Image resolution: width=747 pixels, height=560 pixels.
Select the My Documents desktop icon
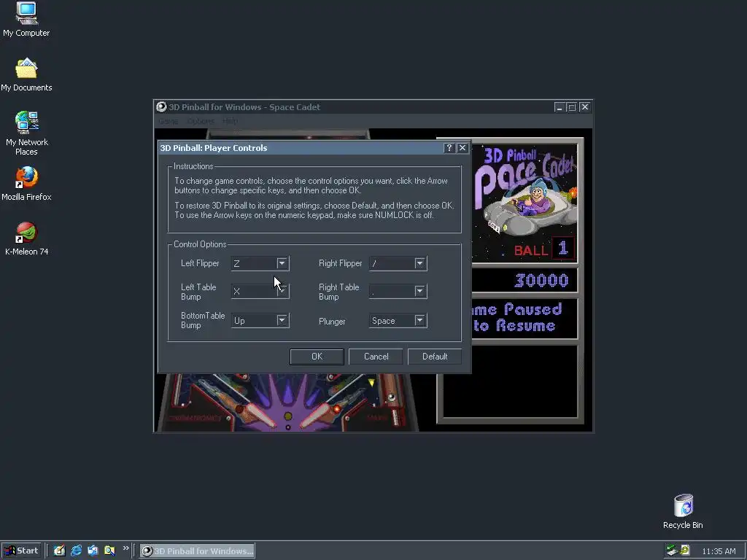(26, 74)
